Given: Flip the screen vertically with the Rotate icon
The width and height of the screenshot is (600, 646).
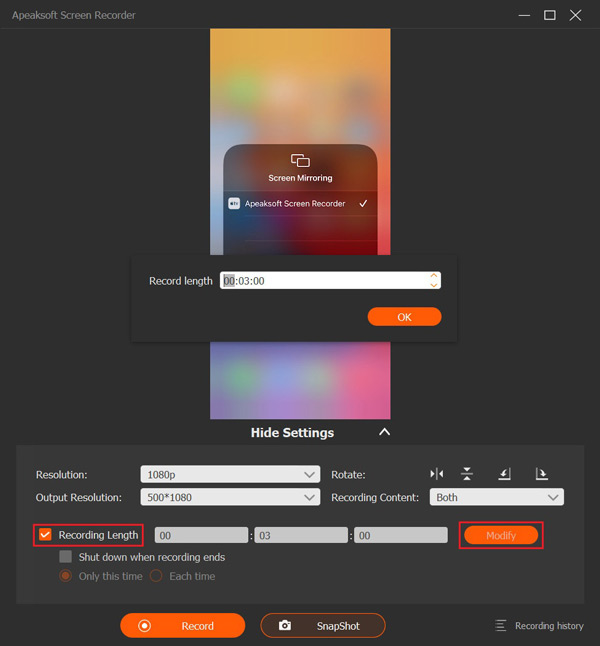Looking at the screenshot, I should 466,474.
